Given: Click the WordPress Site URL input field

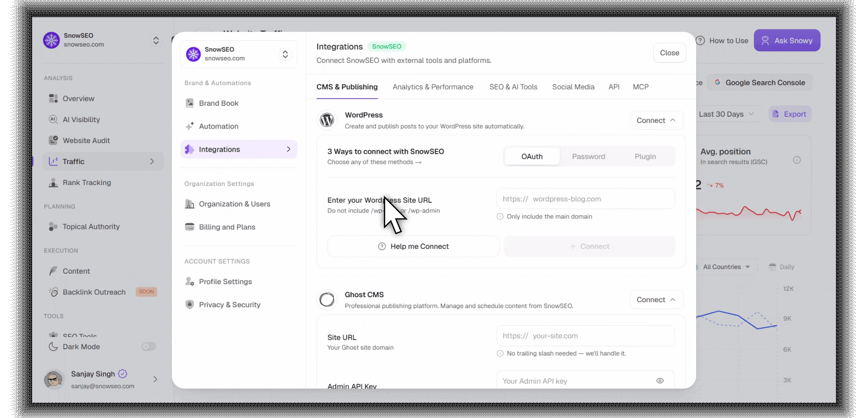Looking at the screenshot, I should 585,199.
